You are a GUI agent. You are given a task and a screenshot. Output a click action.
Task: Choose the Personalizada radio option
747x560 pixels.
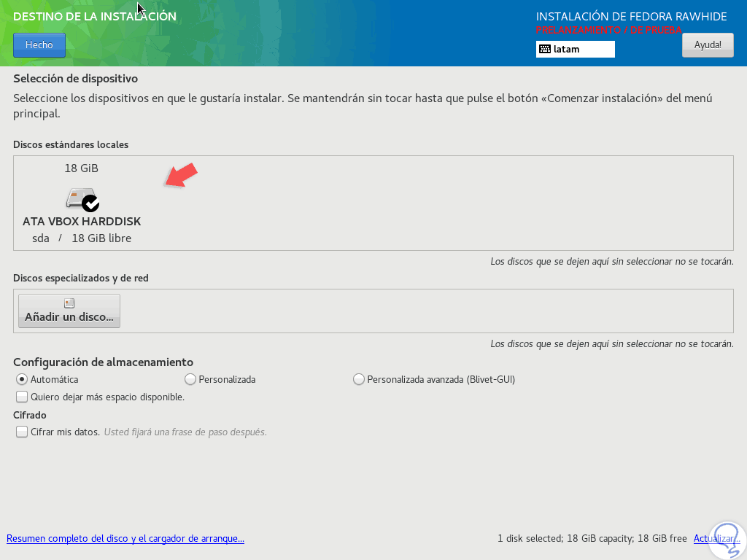coord(220,379)
